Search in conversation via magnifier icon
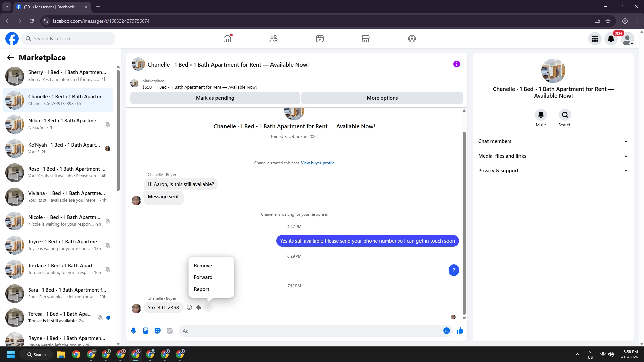The height and width of the screenshot is (362, 644). (565, 115)
